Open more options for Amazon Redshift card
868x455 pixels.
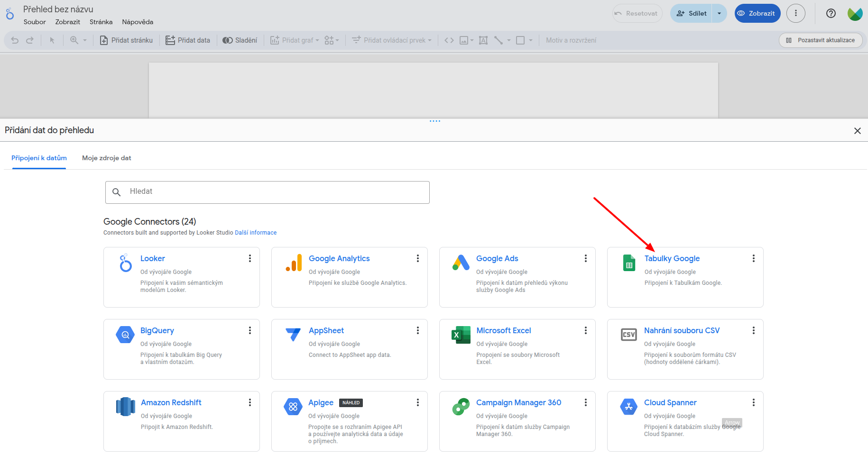(250, 402)
